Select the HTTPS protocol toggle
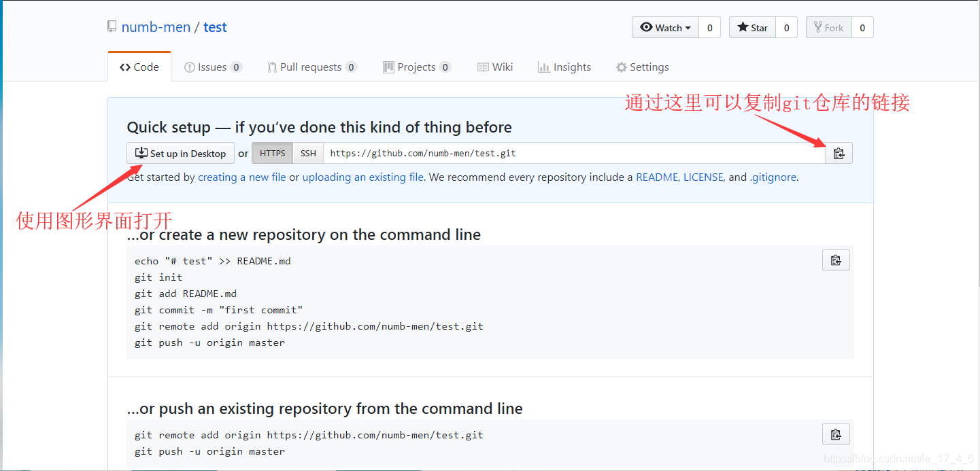The width and height of the screenshot is (980, 471). tap(273, 154)
